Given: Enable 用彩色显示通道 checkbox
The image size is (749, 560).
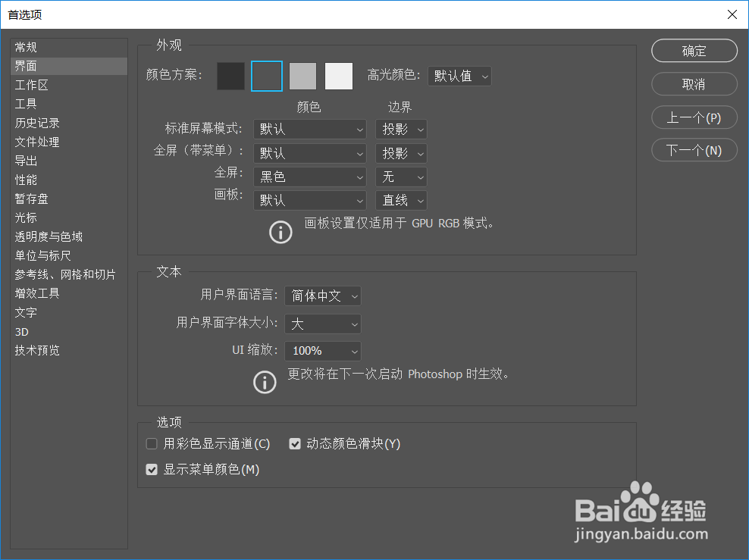Looking at the screenshot, I should (152, 444).
